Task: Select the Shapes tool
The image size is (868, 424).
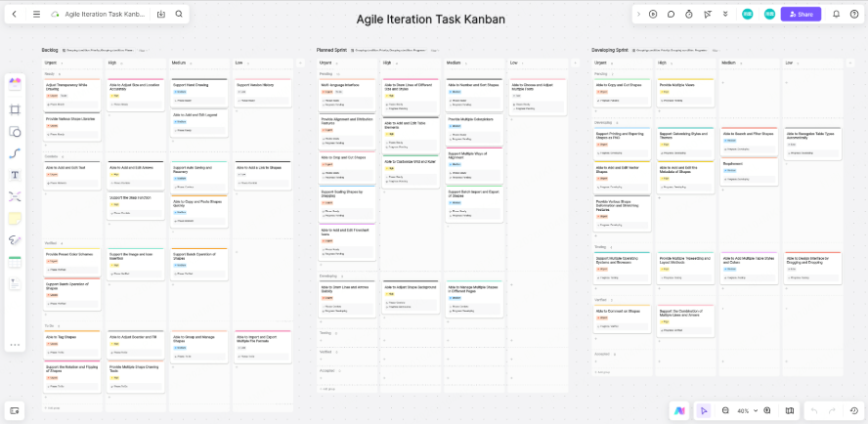Action: [15, 132]
